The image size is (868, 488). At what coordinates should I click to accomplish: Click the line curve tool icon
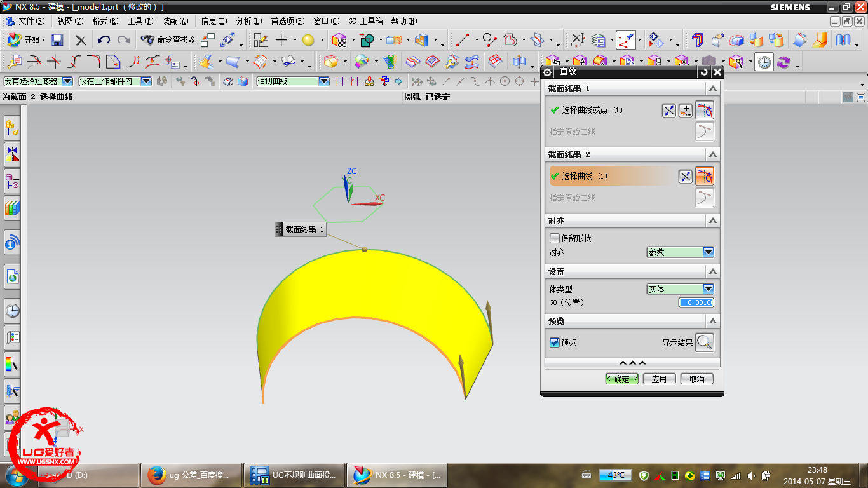pos(462,40)
